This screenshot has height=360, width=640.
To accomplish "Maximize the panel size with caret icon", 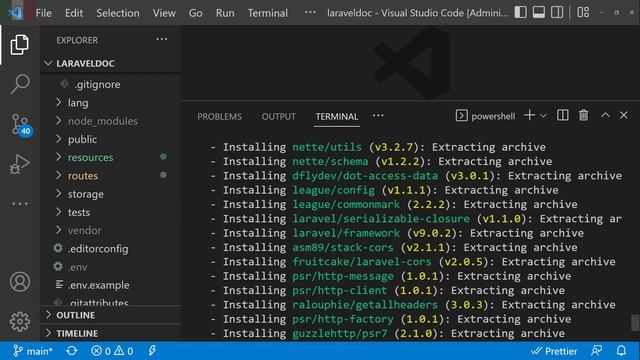I will pos(605,116).
